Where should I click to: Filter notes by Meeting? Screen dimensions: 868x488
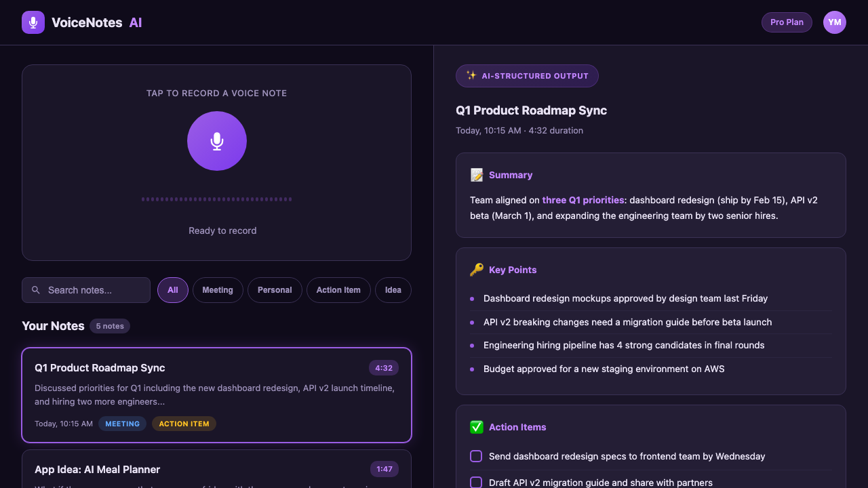(218, 290)
